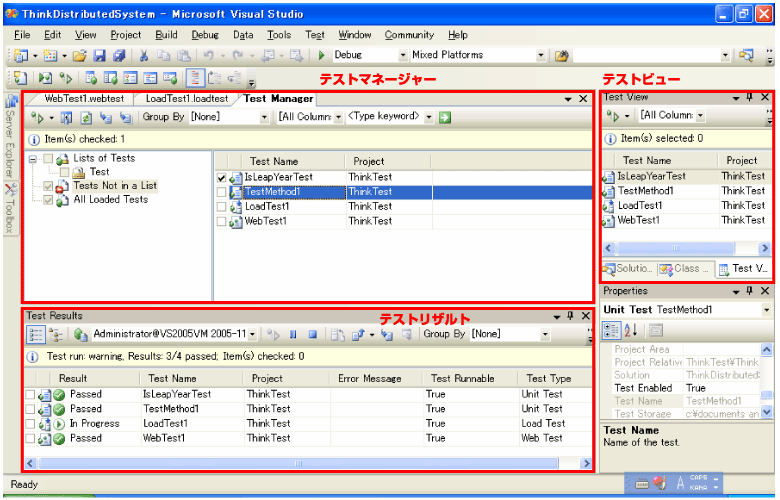The image size is (780, 500).
Task: Click the Categorized icon in the Properties panel
Action: point(611,330)
